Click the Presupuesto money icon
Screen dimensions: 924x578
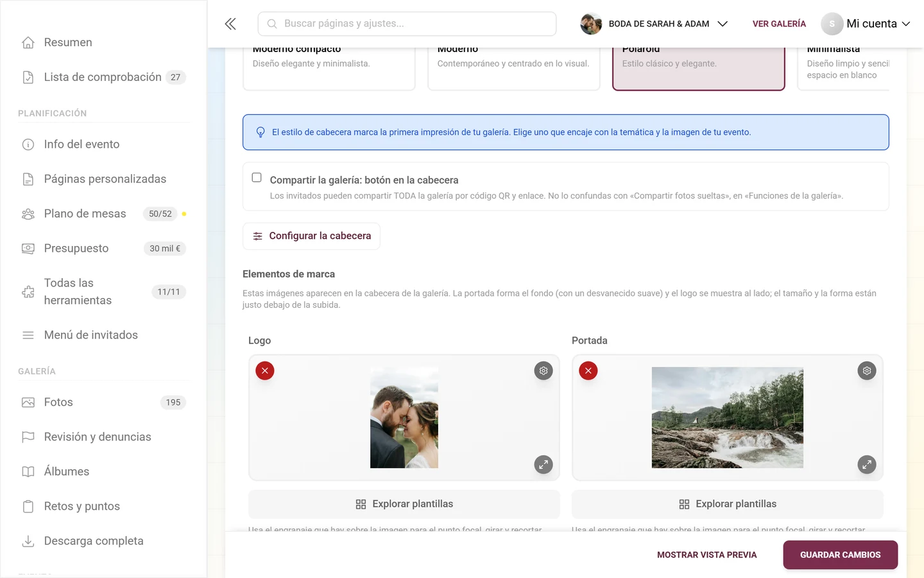(x=28, y=249)
